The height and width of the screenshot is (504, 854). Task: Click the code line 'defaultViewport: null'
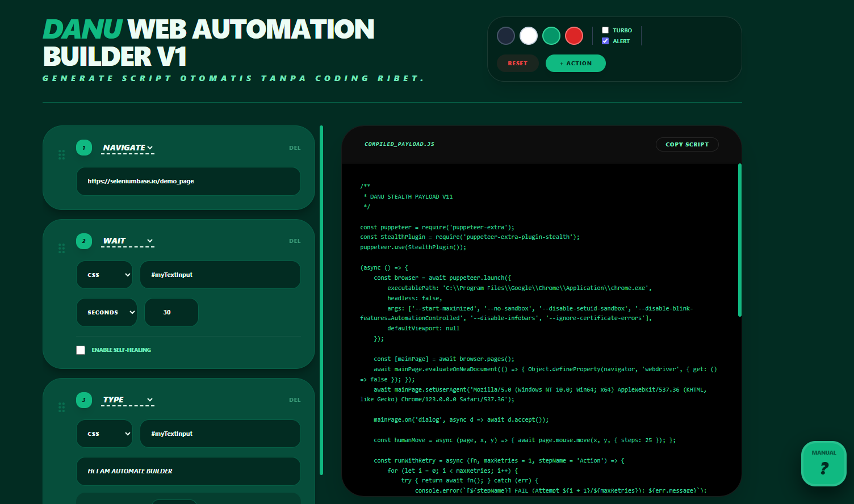pos(424,328)
